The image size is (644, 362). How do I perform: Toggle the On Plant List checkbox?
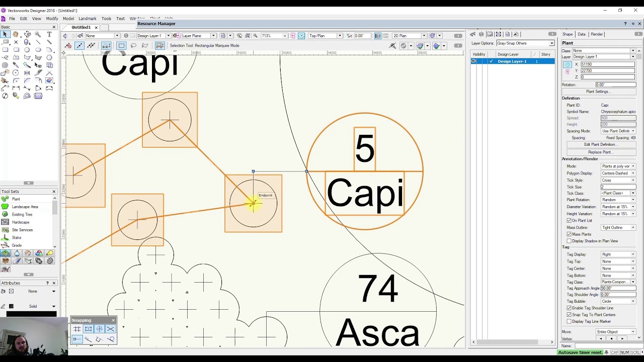tap(569, 221)
